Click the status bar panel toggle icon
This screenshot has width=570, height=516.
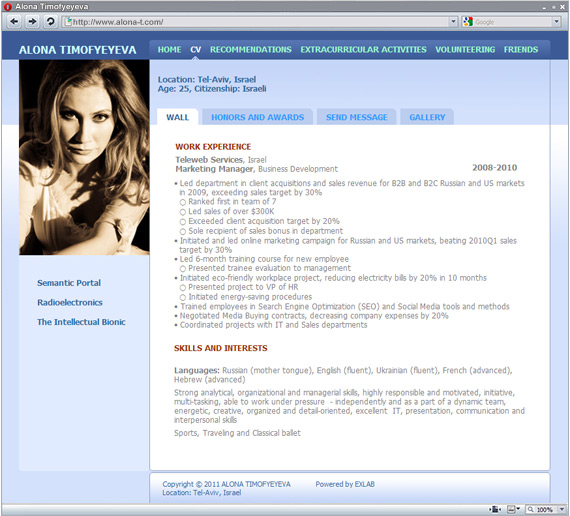pyautogui.click(x=495, y=509)
